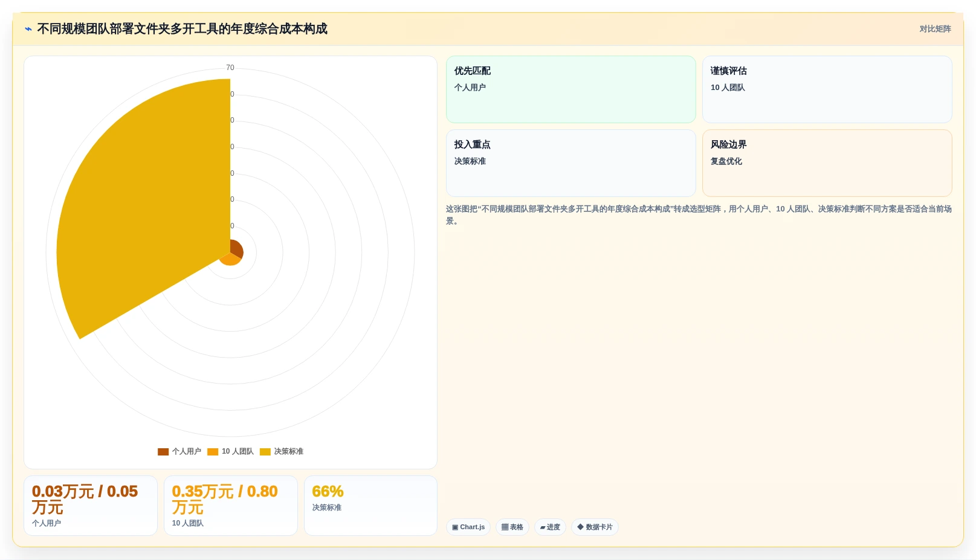
Task: Click the small orange 10 人团队 chart segment
Action: [230, 260]
